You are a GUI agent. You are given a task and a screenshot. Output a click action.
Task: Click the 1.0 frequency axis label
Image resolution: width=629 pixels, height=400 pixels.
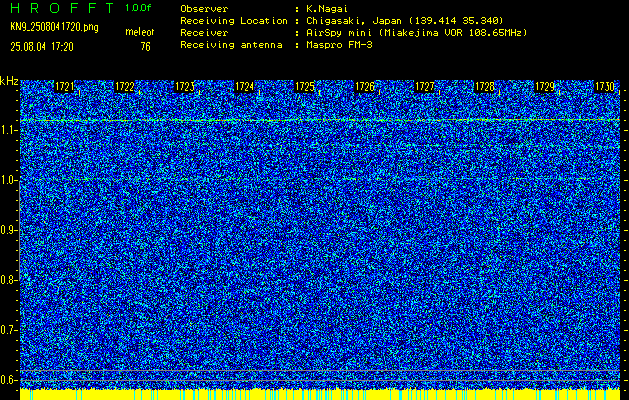pyautogui.click(x=7, y=181)
